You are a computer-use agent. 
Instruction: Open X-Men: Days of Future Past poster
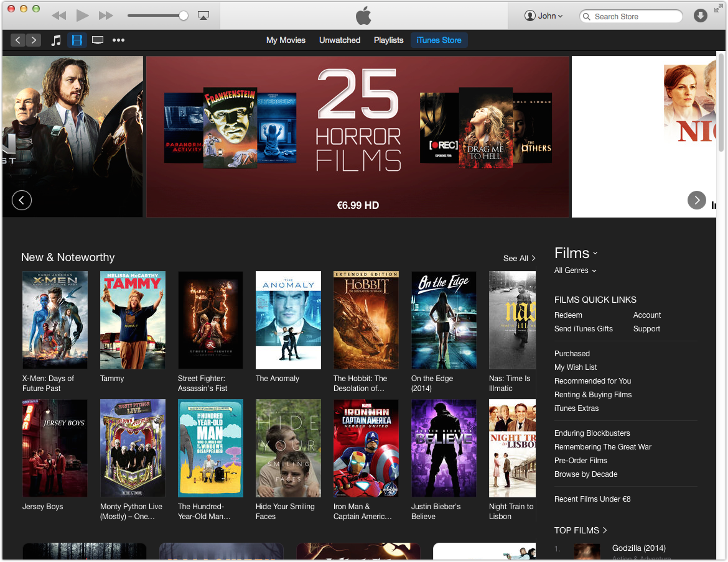point(55,320)
